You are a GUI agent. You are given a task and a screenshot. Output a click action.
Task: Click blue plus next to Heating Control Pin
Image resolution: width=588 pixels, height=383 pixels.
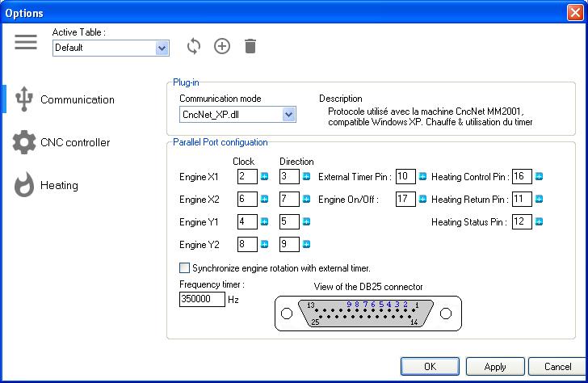pyautogui.click(x=539, y=177)
